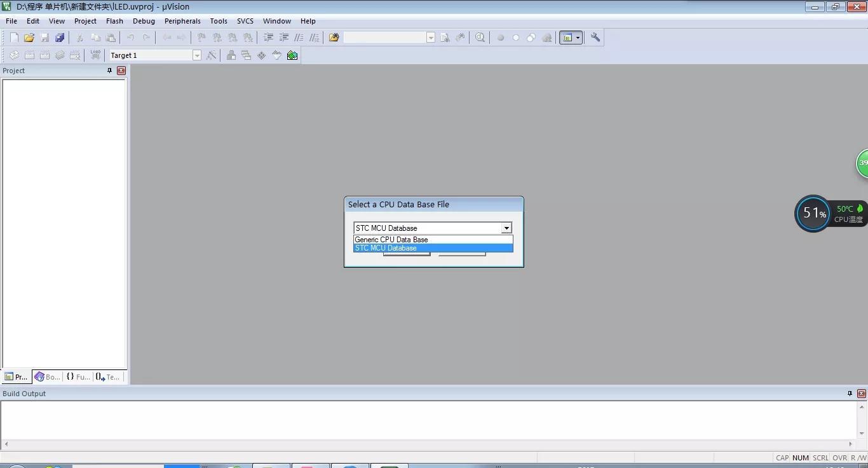Open the Edit menu
The width and height of the screenshot is (868, 468).
(33, 21)
